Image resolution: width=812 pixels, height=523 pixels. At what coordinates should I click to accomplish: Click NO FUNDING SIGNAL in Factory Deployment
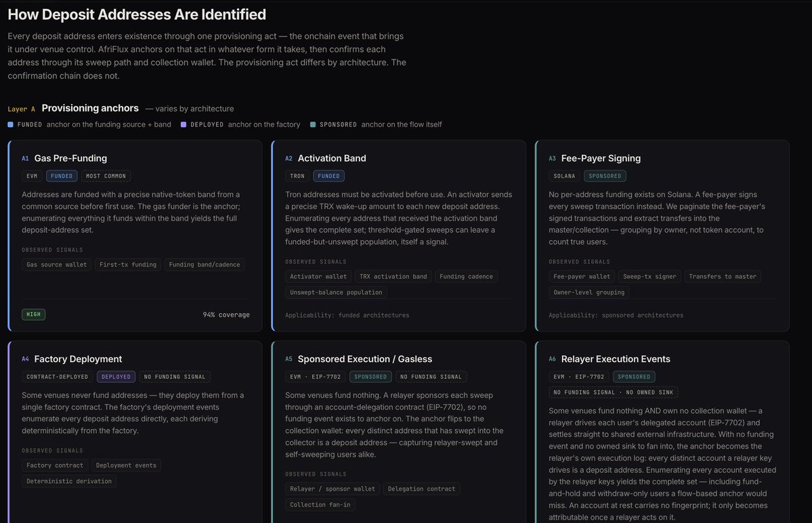[x=175, y=377]
